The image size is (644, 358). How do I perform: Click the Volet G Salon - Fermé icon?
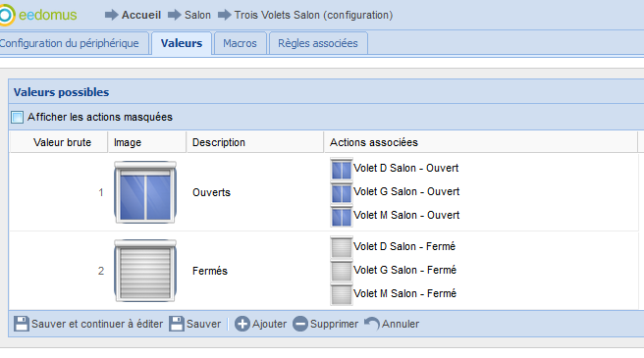342,270
